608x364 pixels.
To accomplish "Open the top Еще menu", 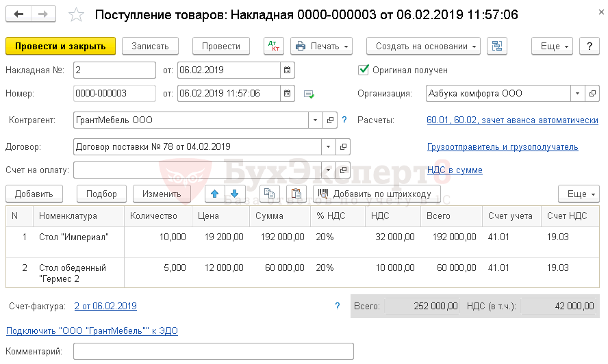I will pyautogui.click(x=552, y=46).
